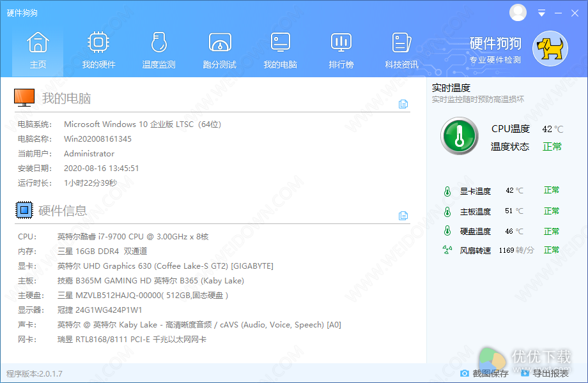This screenshot has width=588, height=383.
Task: Click the 主板温度 thermometer icon
Action: pyautogui.click(x=447, y=211)
